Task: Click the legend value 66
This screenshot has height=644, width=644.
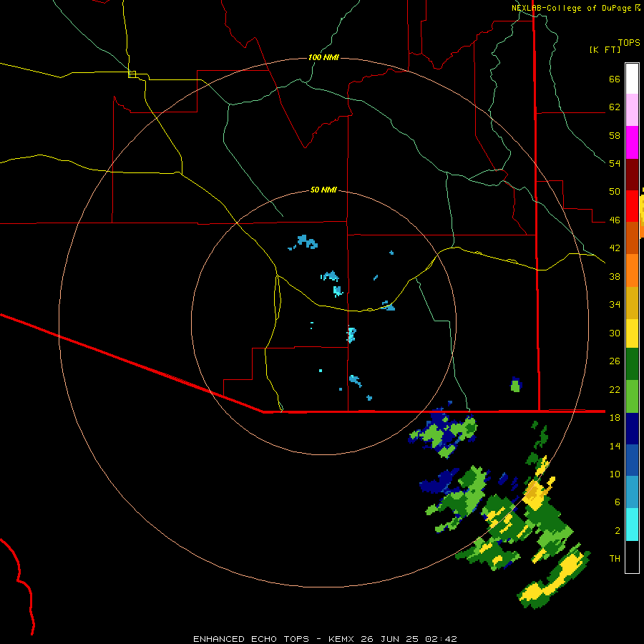Action: tap(615, 79)
